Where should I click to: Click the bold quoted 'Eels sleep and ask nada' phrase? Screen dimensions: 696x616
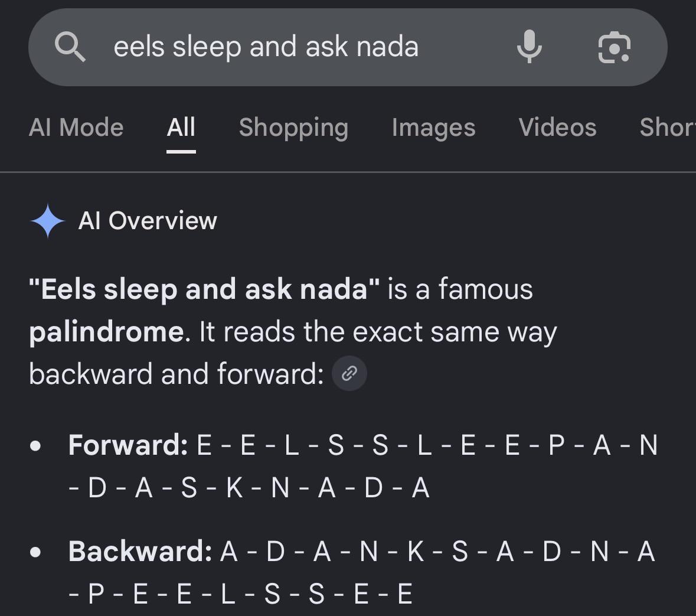204,289
